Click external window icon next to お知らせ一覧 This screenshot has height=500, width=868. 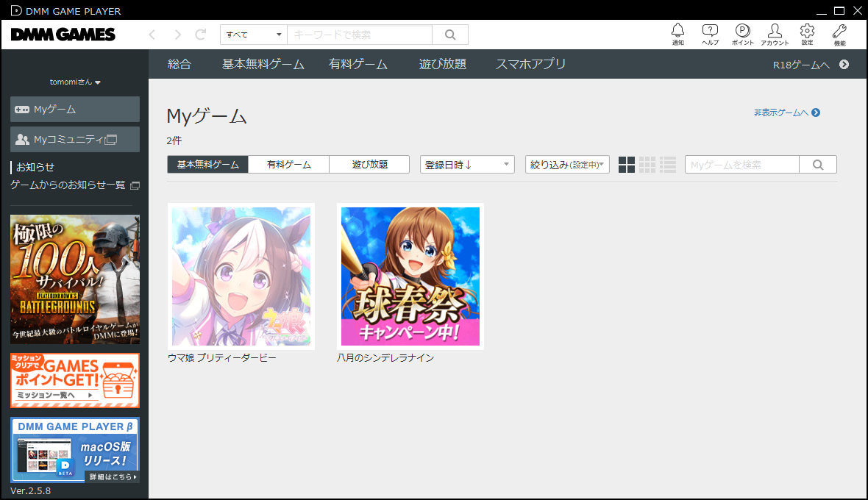[135, 185]
